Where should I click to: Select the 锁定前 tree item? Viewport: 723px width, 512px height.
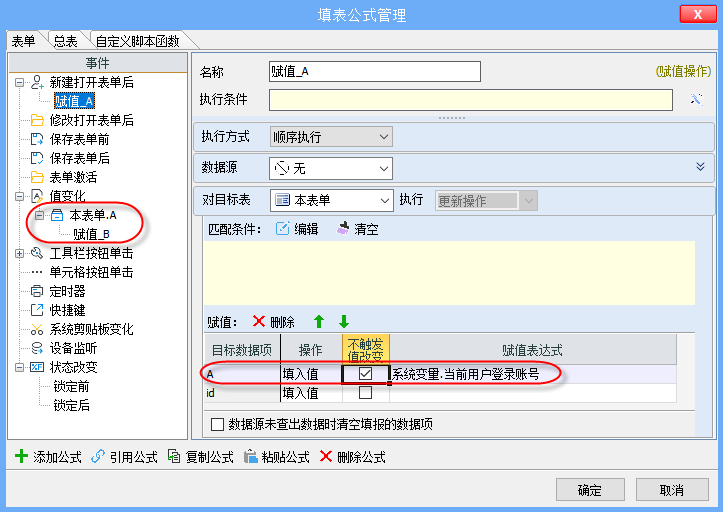(71, 386)
